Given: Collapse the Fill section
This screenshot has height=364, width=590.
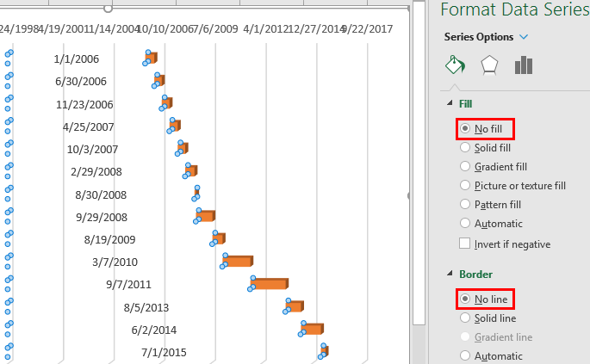Looking at the screenshot, I should point(450,103).
